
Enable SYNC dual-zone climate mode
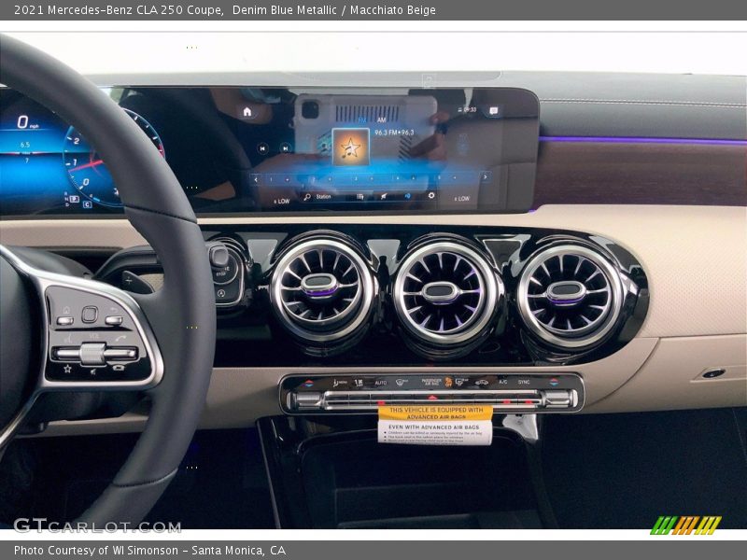tap(523, 381)
